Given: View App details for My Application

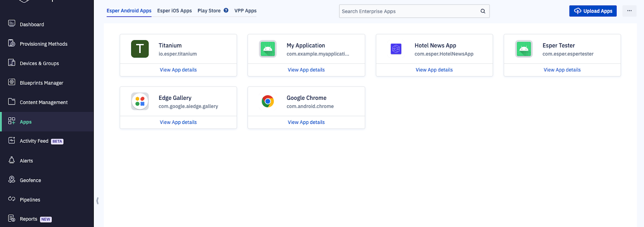Looking at the screenshot, I should pyautogui.click(x=306, y=70).
